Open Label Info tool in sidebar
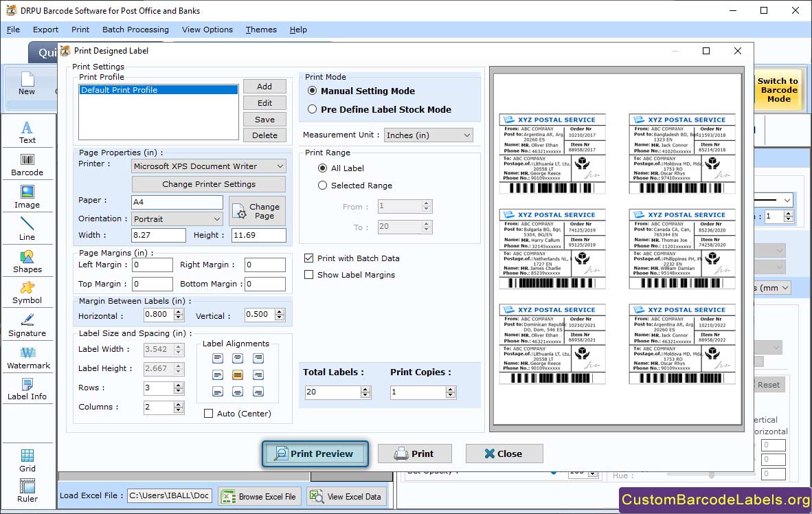Image resolution: width=812 pixels, height=514 pixels. pyautogui.click(x=27, y=389)
